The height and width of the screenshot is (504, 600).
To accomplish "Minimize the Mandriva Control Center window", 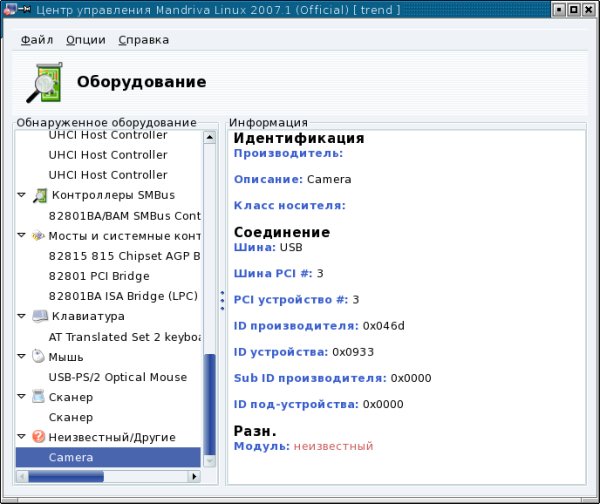I will coord(559,10).
